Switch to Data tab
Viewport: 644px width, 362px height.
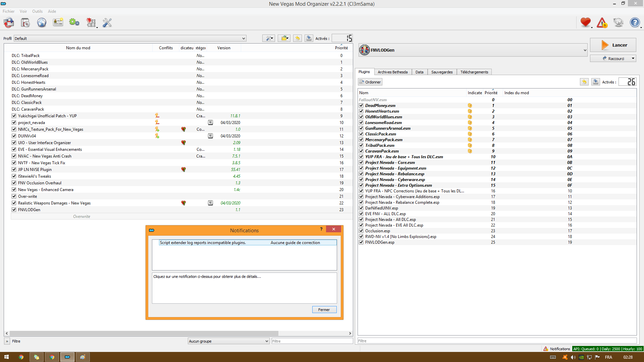(x=419, y=72)
